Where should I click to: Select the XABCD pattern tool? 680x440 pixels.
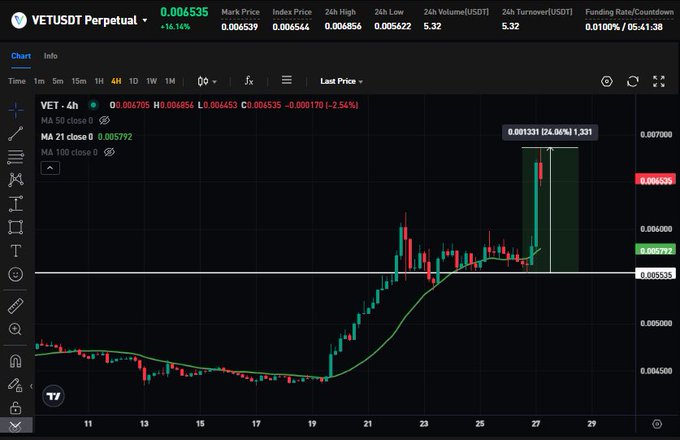tap(16, 180)
